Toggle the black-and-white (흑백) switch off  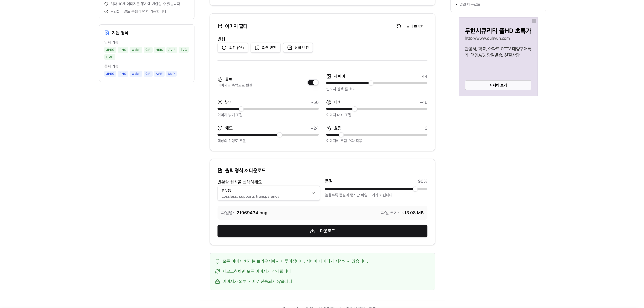[x=313, y=82]
